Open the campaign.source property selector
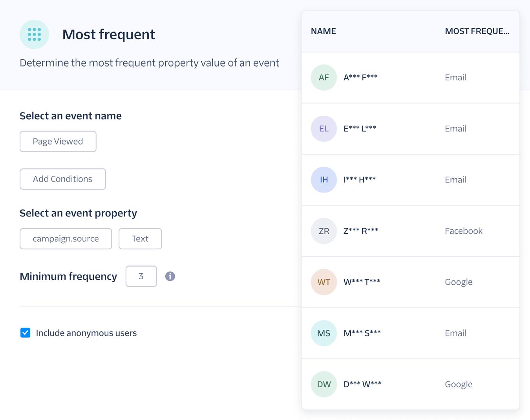Viewport: 530px width, 420px height. click(66, 238)
